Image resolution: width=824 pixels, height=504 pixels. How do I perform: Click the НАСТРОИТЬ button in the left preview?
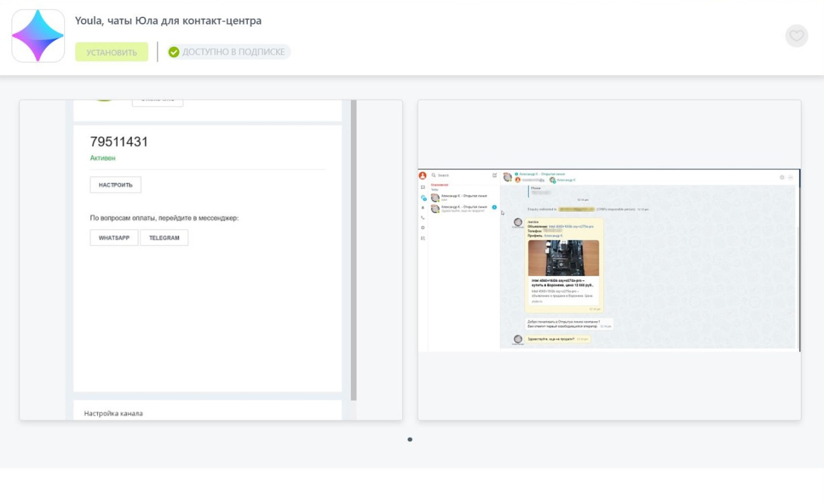point(115,185)
